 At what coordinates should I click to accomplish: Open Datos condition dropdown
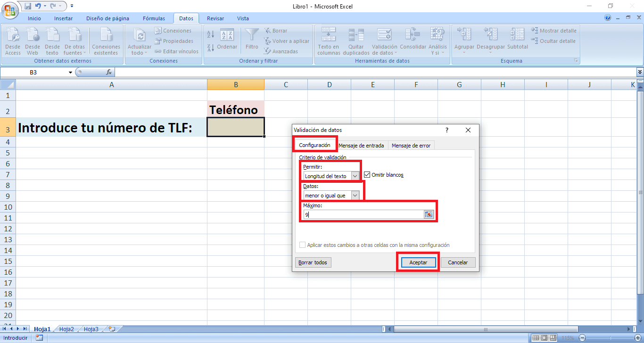355,195
